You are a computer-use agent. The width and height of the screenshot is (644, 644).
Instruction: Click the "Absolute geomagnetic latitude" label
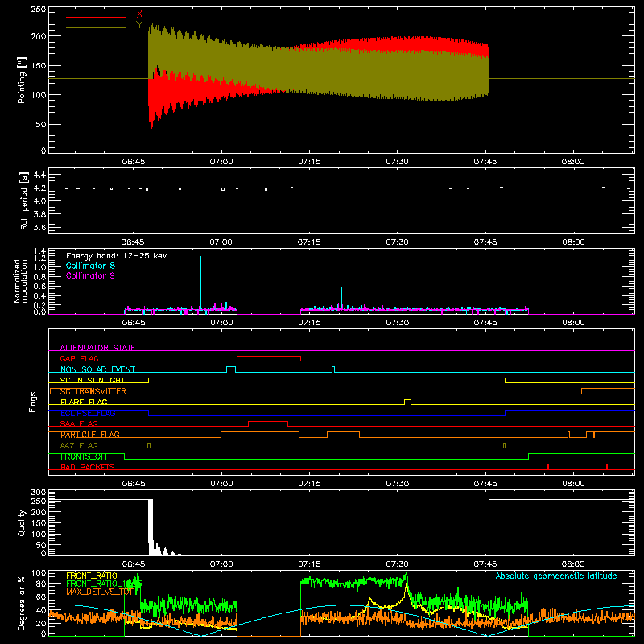pyautogui.click(x=556, y=576)
